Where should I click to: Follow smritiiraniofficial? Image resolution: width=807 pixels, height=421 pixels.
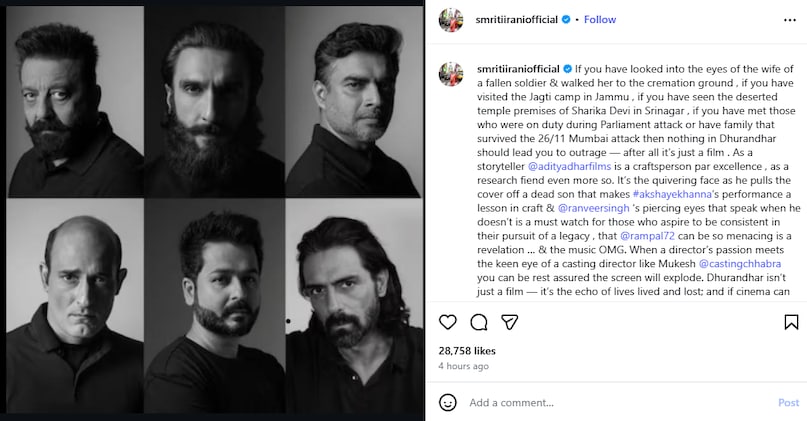(600, 19)
